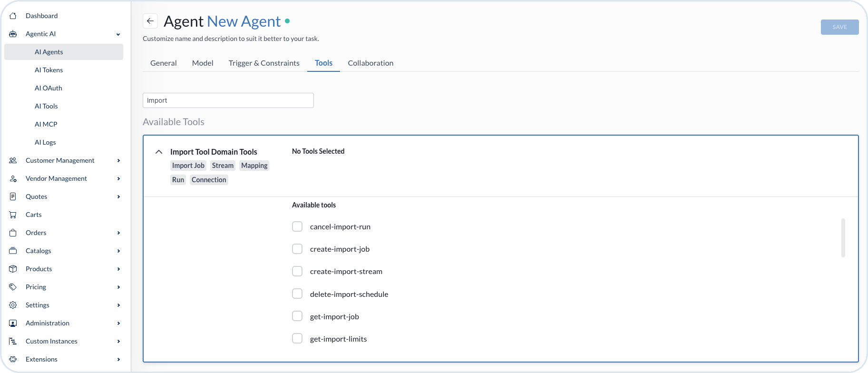Tick the create-import-stream checkbox
This screenshot has height=373, width=868.
(297, 271)
